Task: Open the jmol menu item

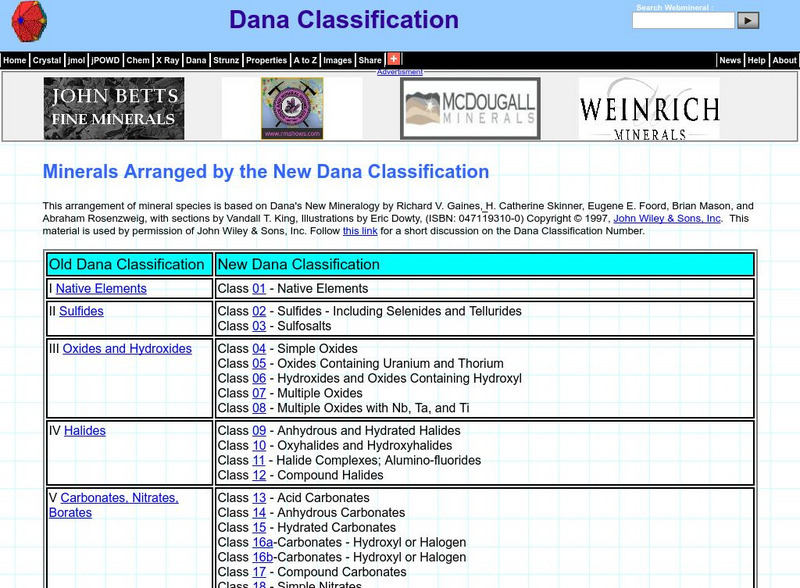Action: click(76, 60)
